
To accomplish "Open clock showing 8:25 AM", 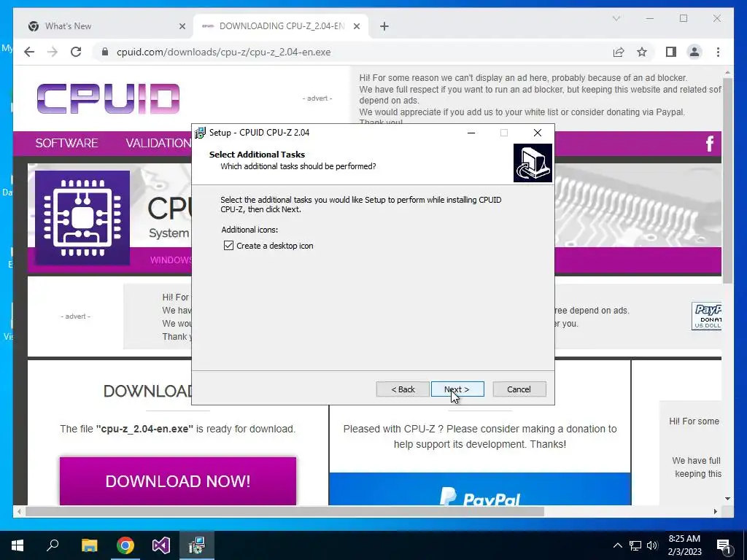I will 684,545.
